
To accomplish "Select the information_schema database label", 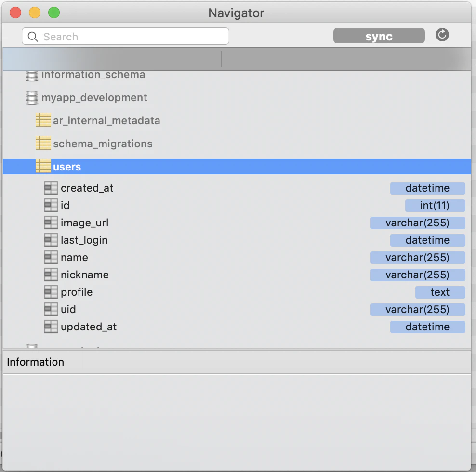I will click(x=93, y=75).
